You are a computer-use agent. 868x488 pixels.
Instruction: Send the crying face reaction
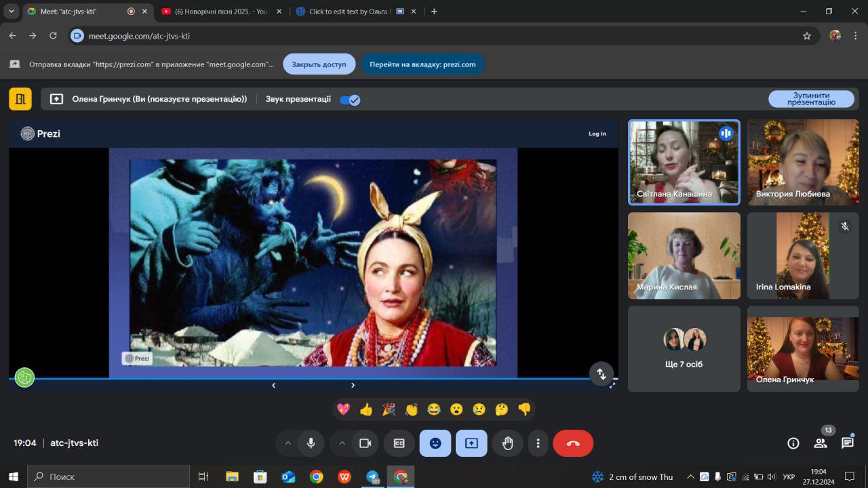pos(479,409)
